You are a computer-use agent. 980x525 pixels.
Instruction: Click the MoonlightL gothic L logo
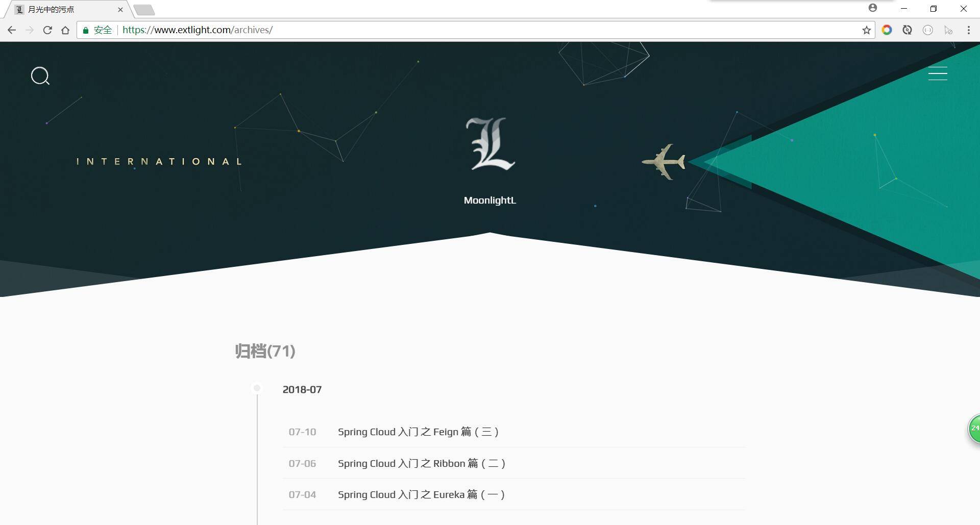coord(490,144)
